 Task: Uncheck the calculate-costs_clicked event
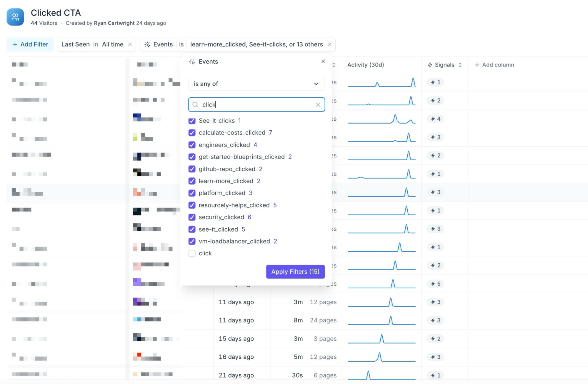point(192,133)
